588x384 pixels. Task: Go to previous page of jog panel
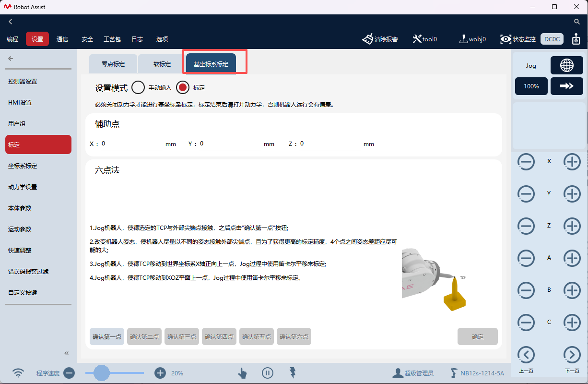(x=526, y=355)
